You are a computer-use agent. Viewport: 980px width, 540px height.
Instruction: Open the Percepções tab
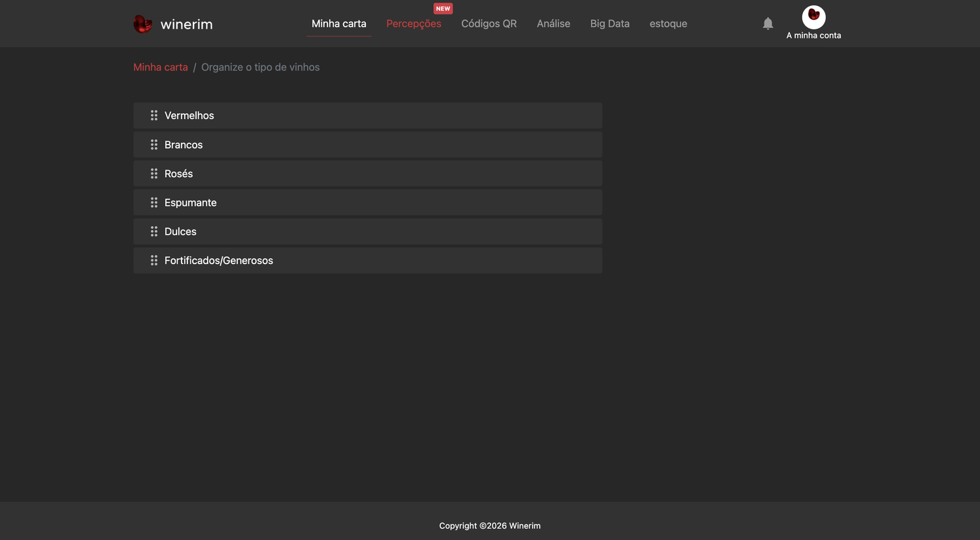coord(414,24)
